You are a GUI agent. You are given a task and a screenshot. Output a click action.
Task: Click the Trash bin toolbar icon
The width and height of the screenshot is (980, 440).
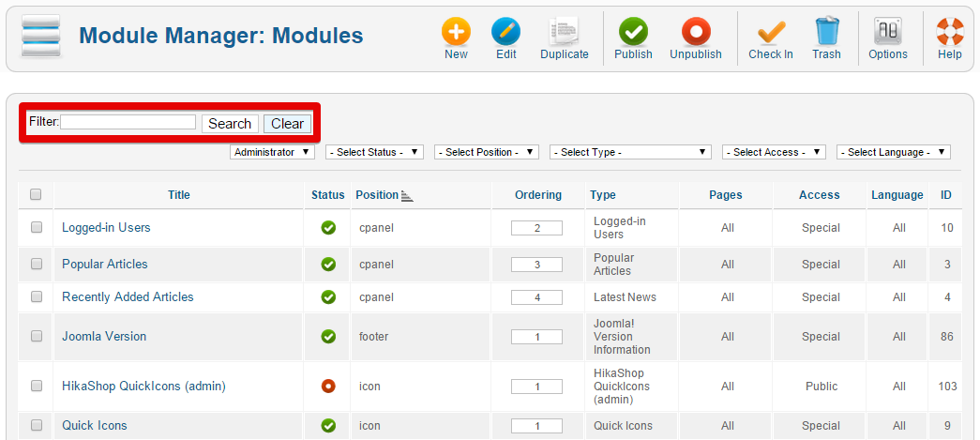pos(826,31)
